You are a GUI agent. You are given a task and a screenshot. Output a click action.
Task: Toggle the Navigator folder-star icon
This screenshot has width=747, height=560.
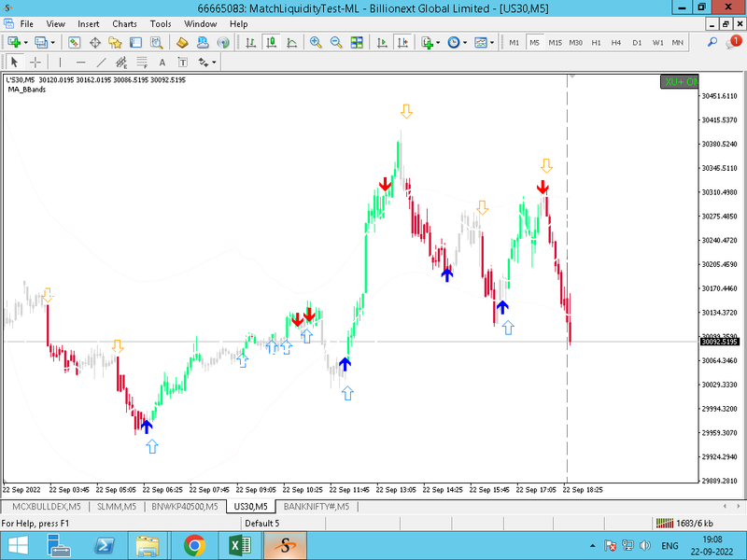pyautogui.click(x=115, y=42)
